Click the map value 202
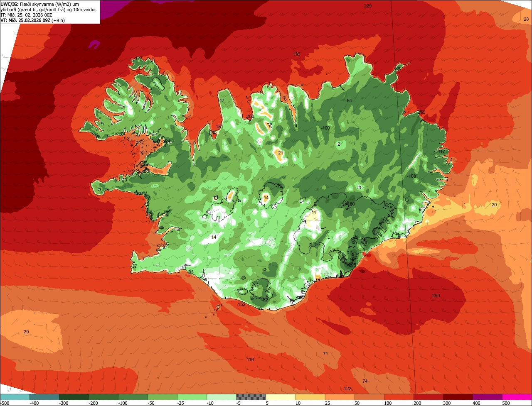532x406 pixels. pos(250,117)
